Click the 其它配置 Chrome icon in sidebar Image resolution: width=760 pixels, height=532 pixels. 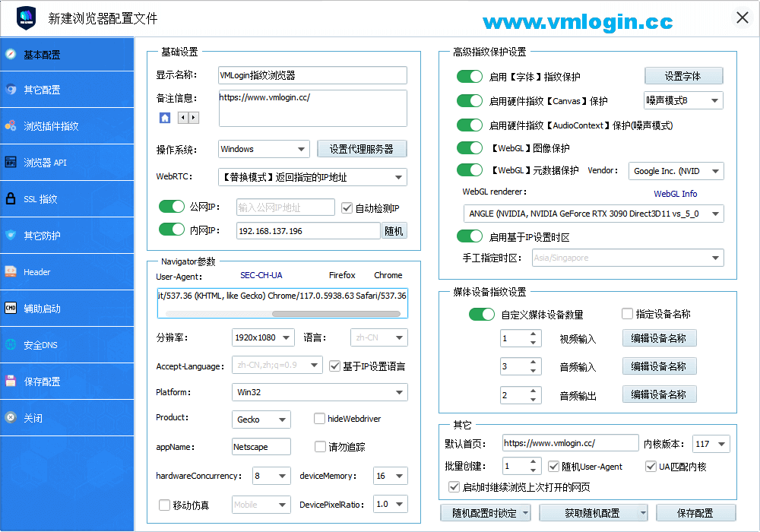click(x=11, y=90)
